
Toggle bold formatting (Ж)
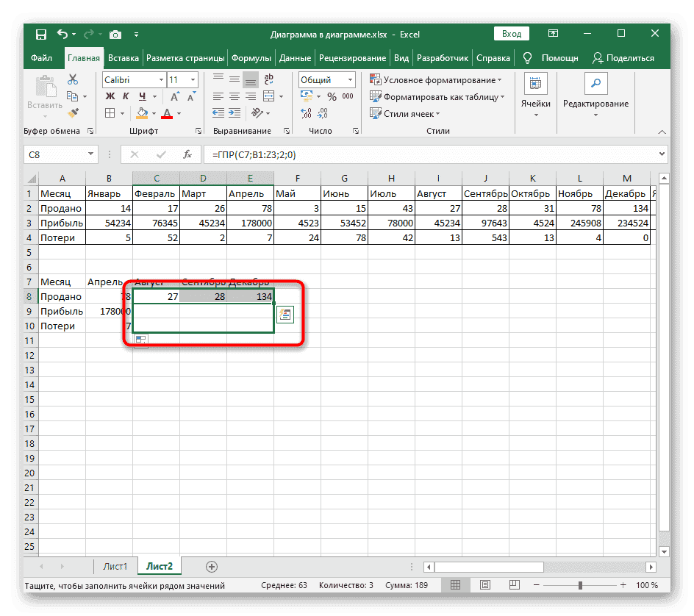(110, 97)
